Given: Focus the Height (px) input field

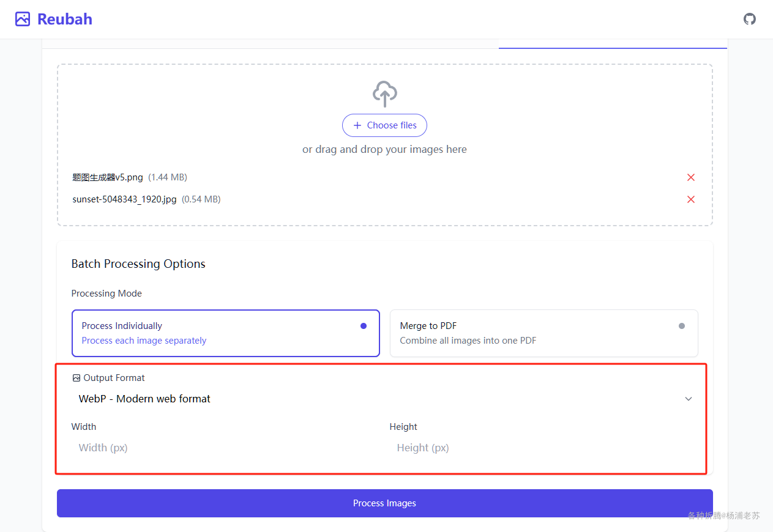Looking at the screenshot, I should point(543,448).
